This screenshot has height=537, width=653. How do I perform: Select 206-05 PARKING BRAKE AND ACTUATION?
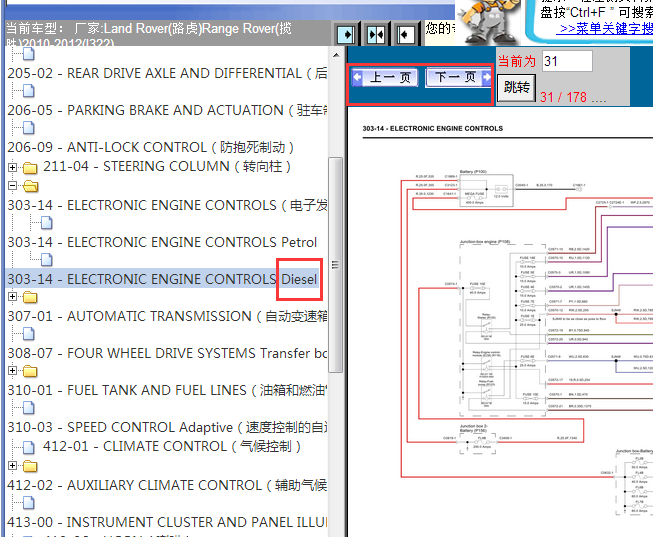pyautogui.click(x=167, y=110)
